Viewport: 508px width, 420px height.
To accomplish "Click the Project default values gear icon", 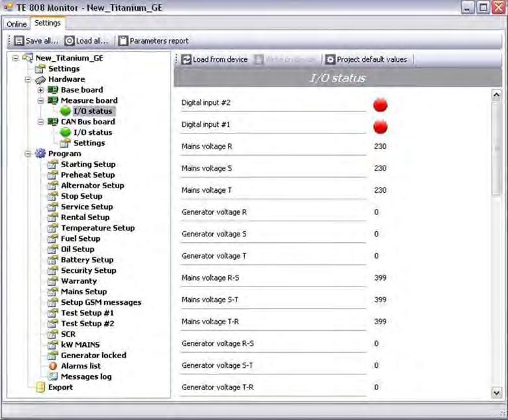I will pos(330,60).
